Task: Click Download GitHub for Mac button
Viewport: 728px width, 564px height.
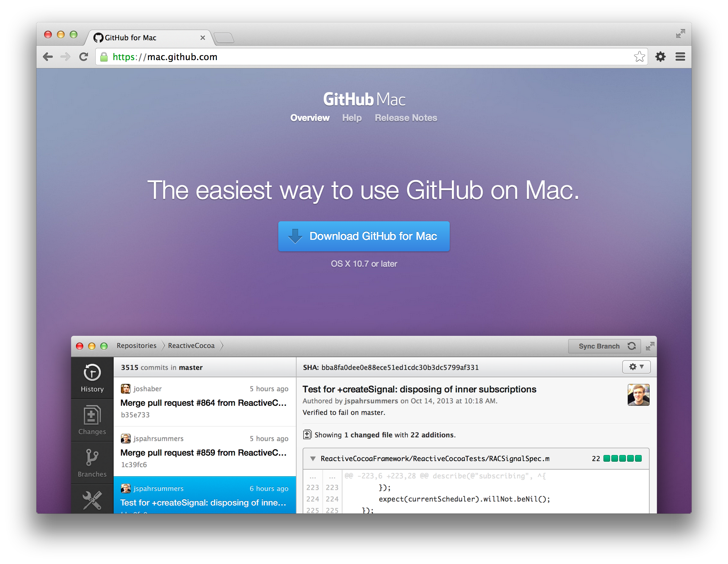Action: coord(365,236)
